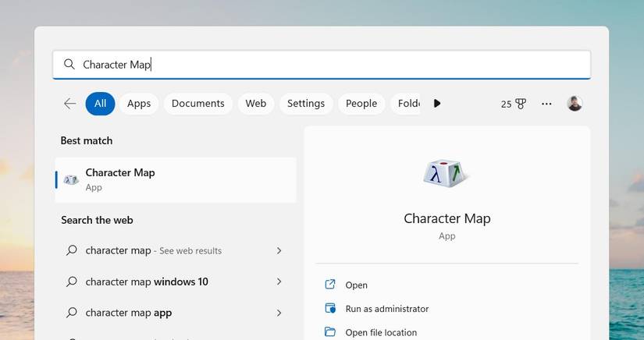The height and width of the screenshot is (340, 644).
Task: Click search icon next to 'character map windows 10'
Action: point(72,282)
